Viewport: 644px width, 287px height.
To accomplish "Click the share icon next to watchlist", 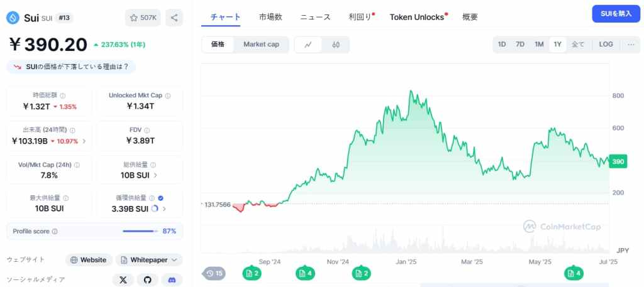I will [x=174, y=18].
